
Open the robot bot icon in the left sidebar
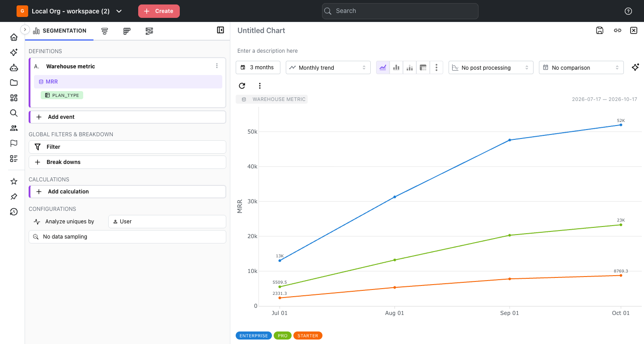coord(14,67)
